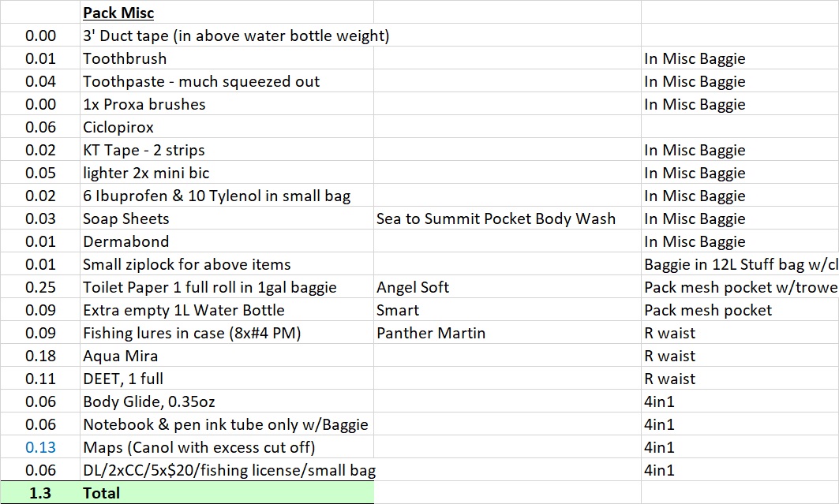Image resolution: width=839 pixels, height=504 pixels.
Task: Select "Sea to Summit Pocket Body Wash" cell
Action: point(496,218)
